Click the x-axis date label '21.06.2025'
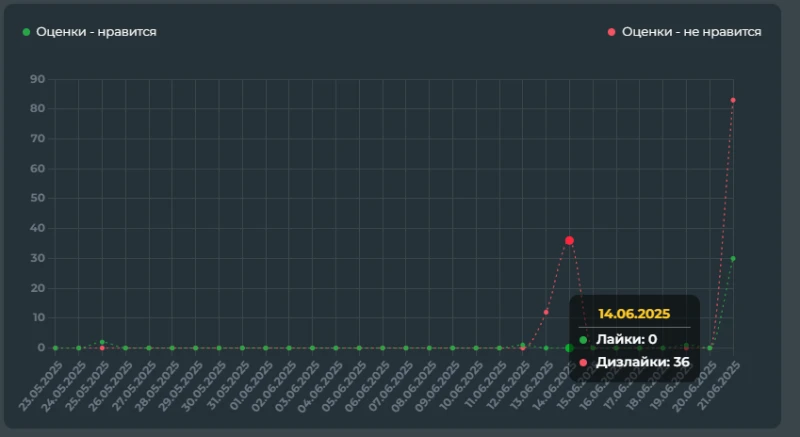This screenshot has width=800, height=437. [719, 385]
